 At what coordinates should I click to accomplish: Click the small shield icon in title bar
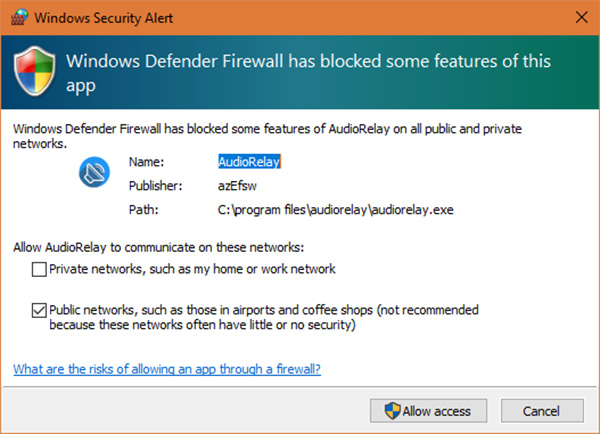(x=15, y=16)
